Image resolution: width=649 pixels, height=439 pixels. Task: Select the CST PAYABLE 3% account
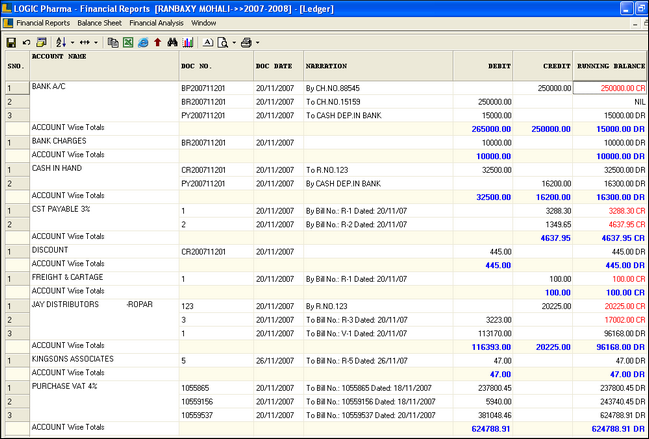point(61,209)
